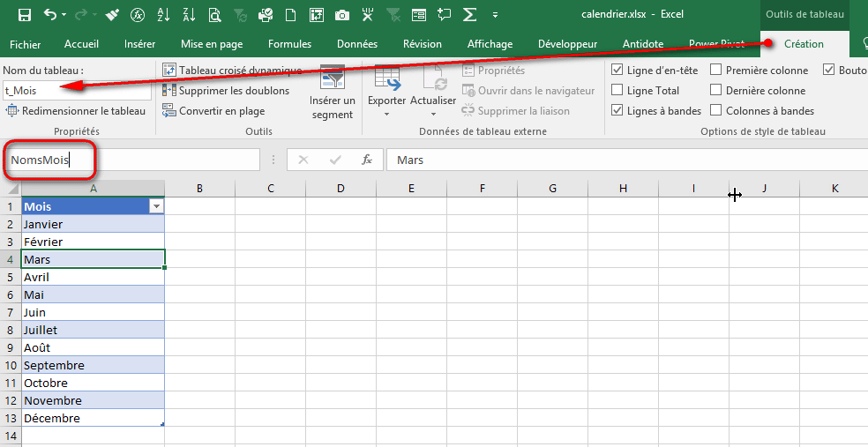The height and width of the screenshot is (447, 868).
Task: Click Convertir en plage
Action: tap(213, 111)
